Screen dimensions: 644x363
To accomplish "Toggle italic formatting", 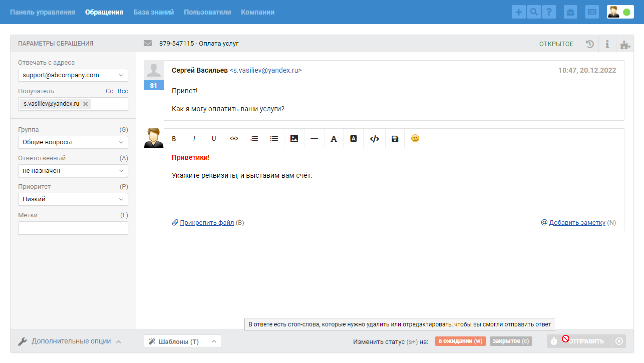I will [194, 138].
